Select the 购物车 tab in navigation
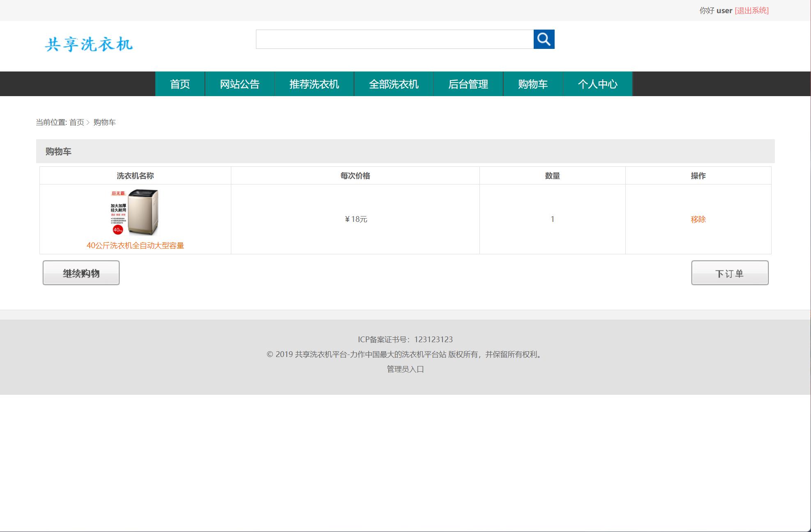The width and height of the screenshot is (811, 532). click(x=533, y=84)
